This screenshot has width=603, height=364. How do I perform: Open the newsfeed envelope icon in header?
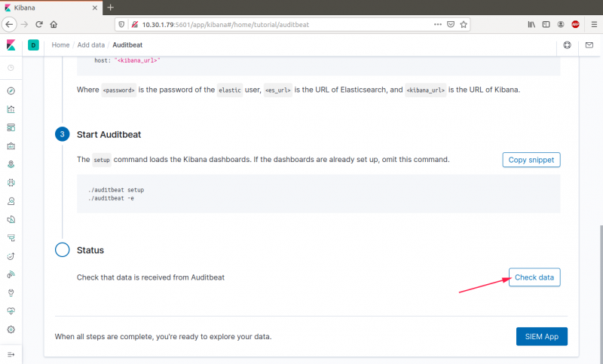pyautogui.click(x=589, y=45)
